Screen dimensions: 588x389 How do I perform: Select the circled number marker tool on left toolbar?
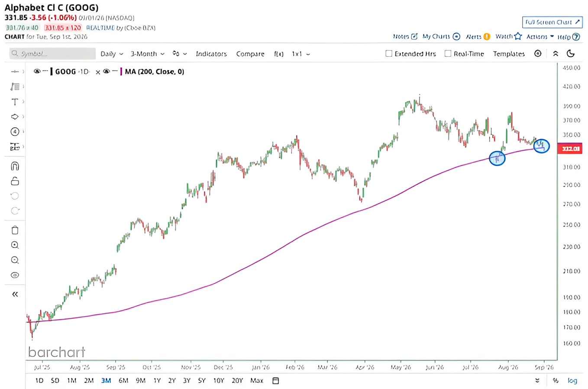click(15, 132)
